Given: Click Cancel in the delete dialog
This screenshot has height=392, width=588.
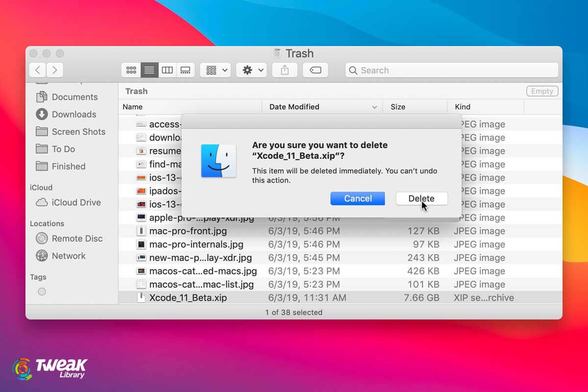Looking at the screenshot, I should [358, 198].
